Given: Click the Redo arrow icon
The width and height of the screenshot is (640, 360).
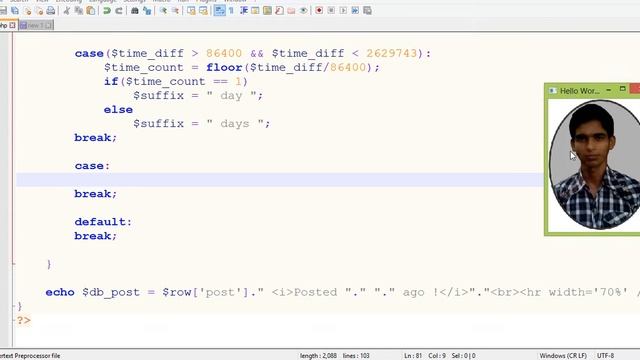Looking at the screenshot, I should click(119, 11).
